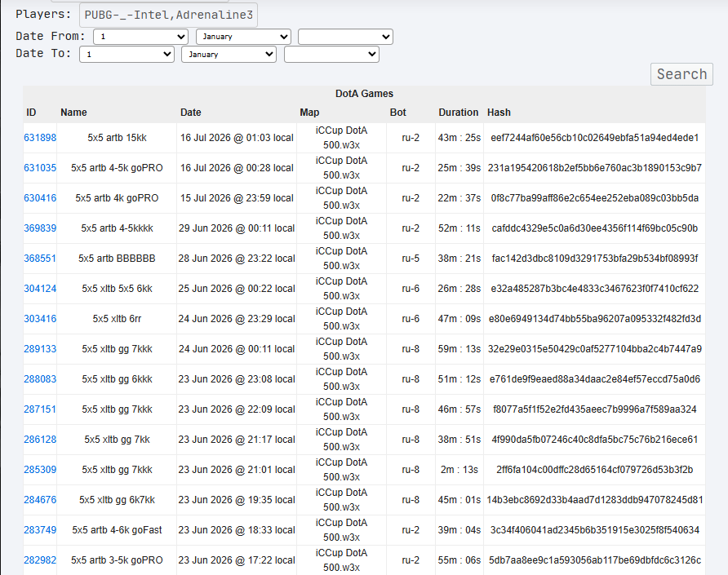Click hash starting with eef7244af60e
Viewport: 728px width, 575px height.
pyautogui.click(x=595, y=138)
